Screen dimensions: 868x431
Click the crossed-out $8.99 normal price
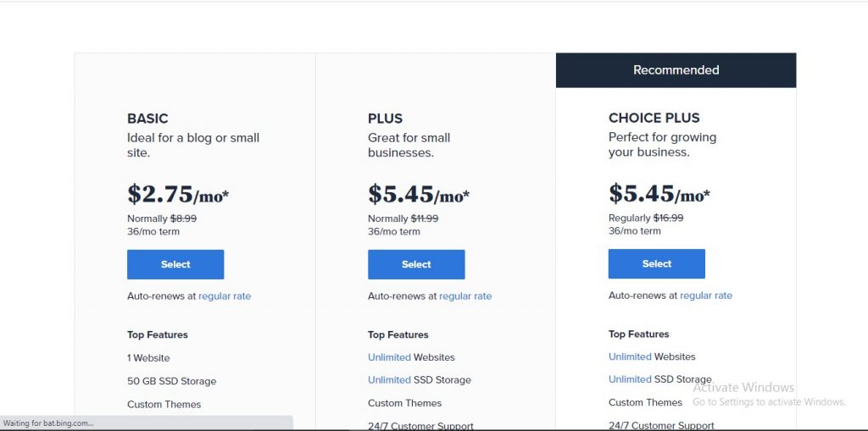pyautogui.click(x=183, y=218)
